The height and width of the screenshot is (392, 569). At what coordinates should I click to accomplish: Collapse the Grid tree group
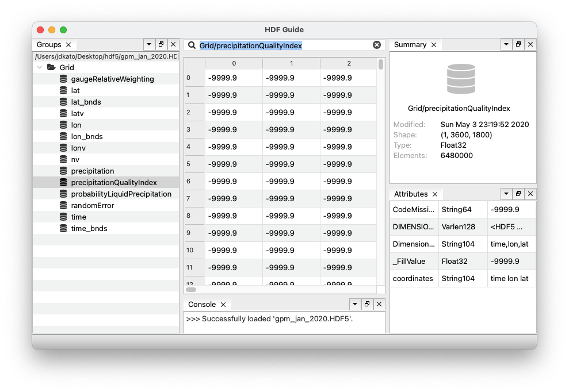pos(40,68)
